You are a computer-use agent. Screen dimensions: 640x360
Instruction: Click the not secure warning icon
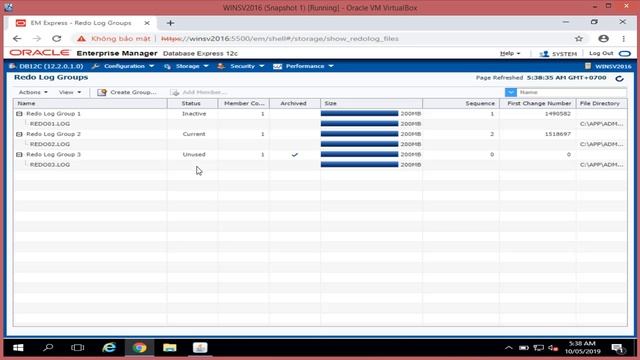tap(82, 38)
